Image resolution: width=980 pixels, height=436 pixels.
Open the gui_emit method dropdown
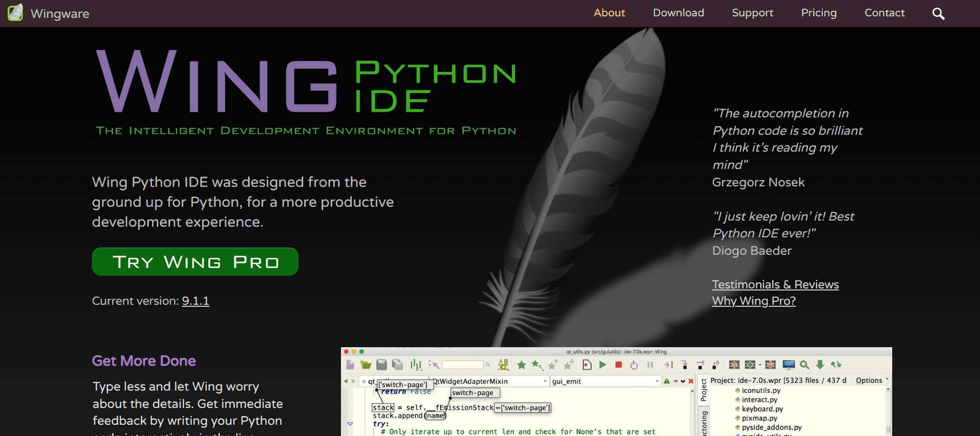[x=605, y=381]
